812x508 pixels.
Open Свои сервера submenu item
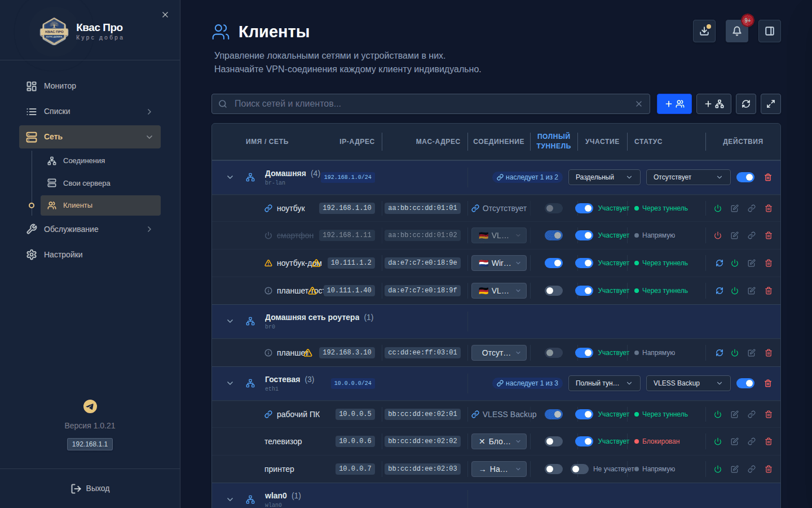pyautogui.click(x=100, y=183)
